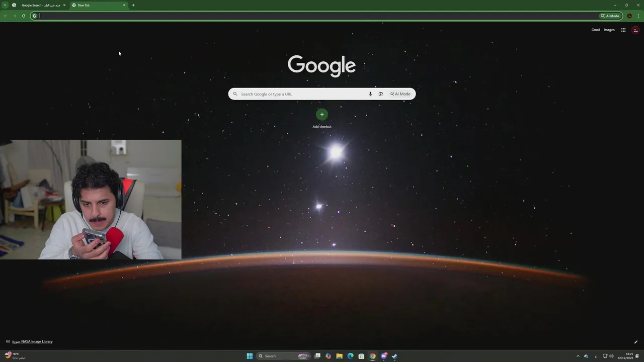
Task: Launch Microsoft Edge from taskbar
Action: point(351,356)
